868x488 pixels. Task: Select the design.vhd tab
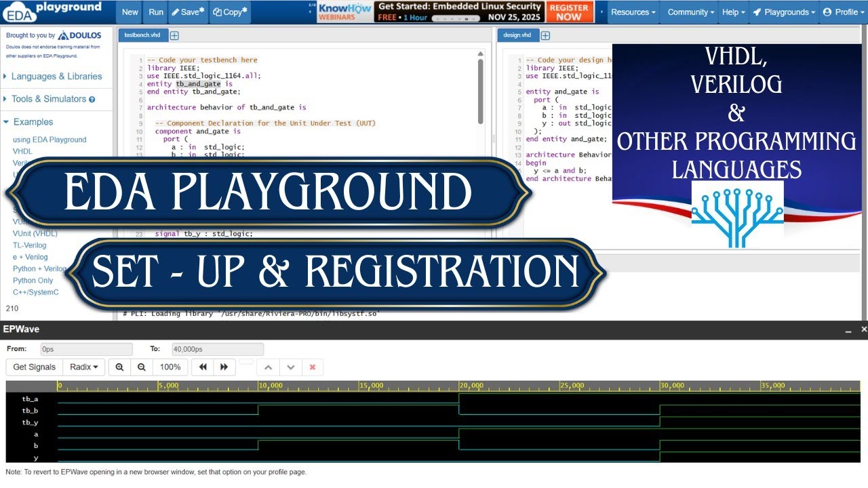point(517,35)
